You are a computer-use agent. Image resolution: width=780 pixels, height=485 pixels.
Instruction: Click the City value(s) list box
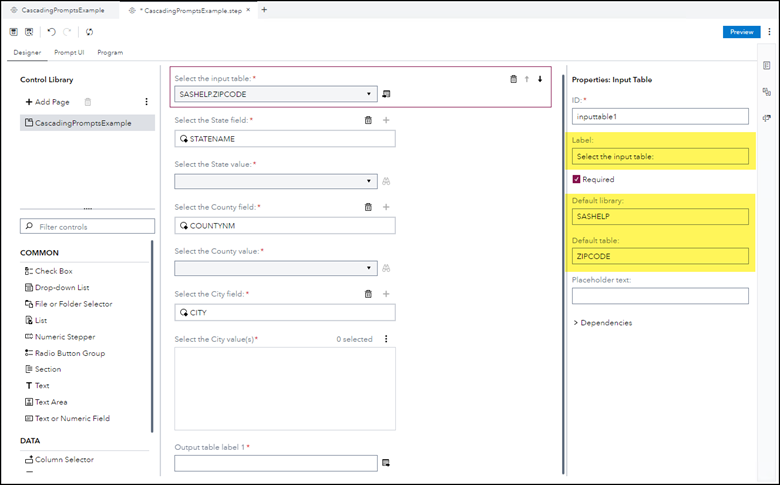pos(285,388)
